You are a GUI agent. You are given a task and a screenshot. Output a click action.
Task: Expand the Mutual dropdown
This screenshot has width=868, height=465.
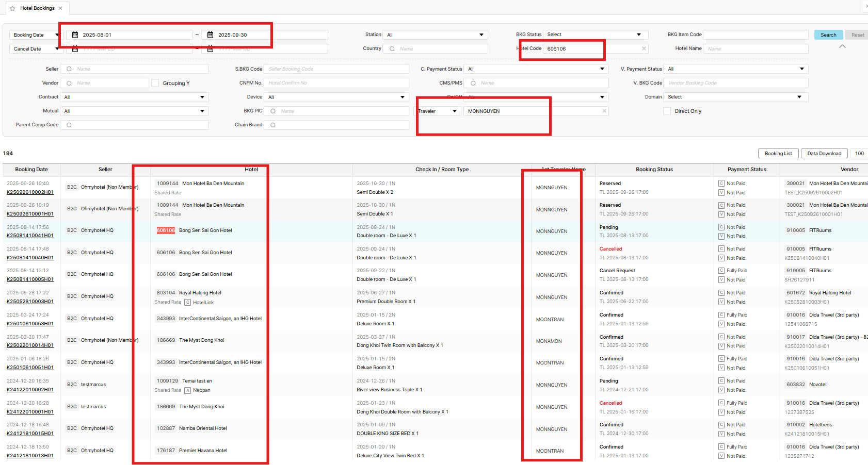[134, 111]
